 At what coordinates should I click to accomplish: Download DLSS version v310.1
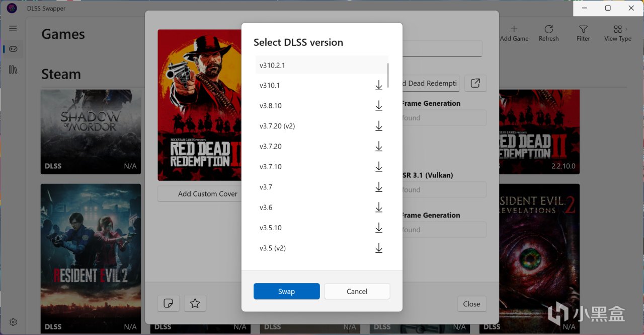coord(379,86)
